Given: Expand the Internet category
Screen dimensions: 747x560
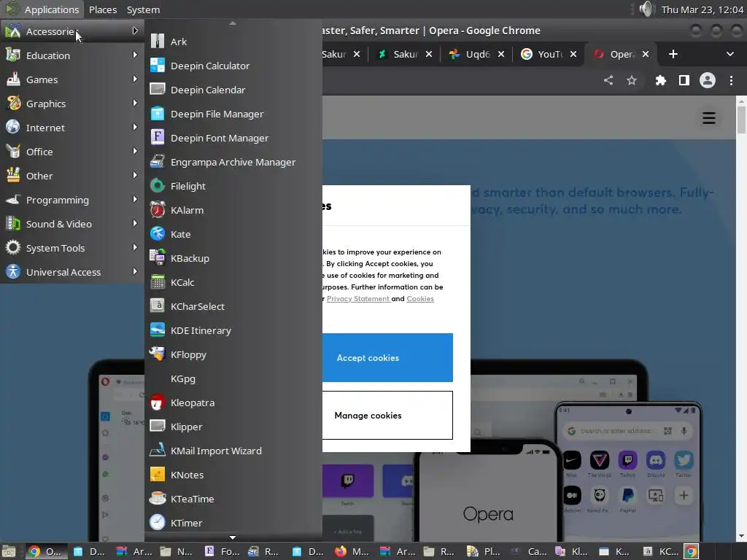Looking at the screenshot, I should click(x=72, y=128).
